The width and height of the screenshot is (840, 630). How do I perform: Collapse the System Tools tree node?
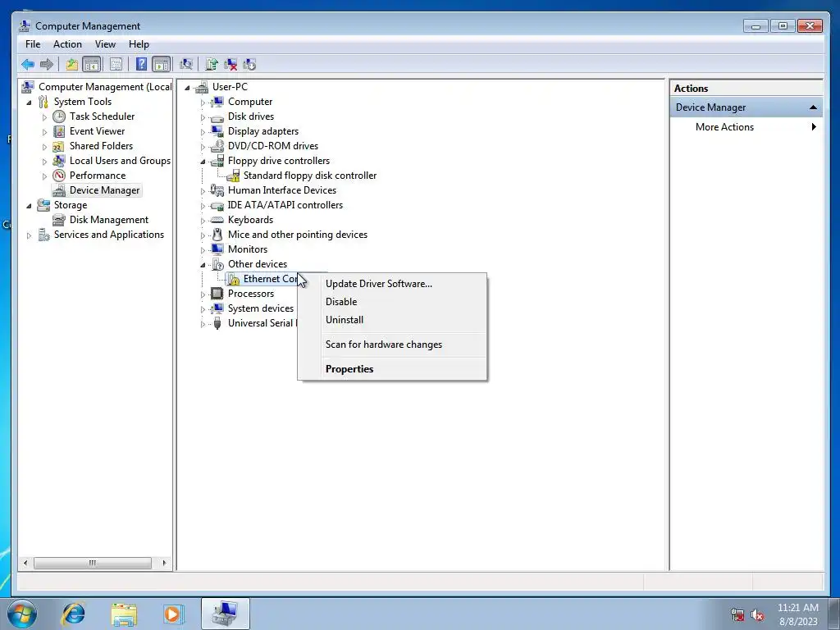(29, 103)
